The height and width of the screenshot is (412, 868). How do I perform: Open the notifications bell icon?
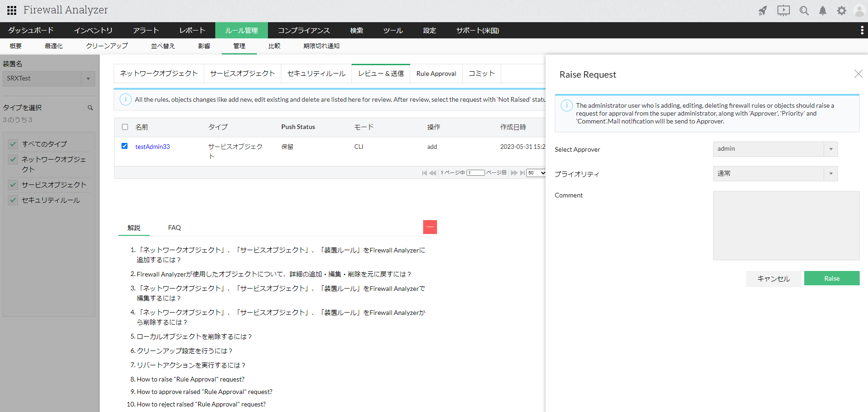tap(822, 11)
